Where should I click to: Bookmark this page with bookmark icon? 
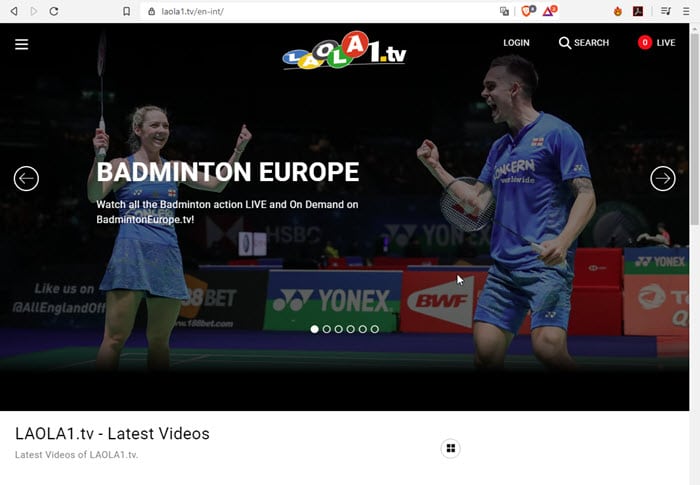(127, 11)
